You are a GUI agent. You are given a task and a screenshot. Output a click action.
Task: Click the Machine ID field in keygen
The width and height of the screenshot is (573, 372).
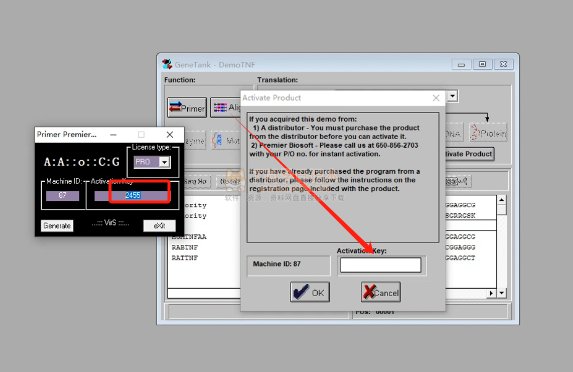point(62,196)
